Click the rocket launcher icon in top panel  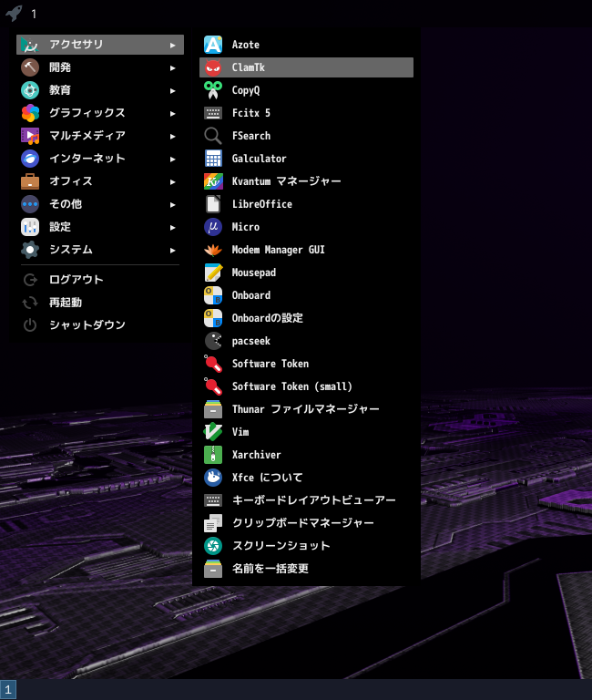14,13
